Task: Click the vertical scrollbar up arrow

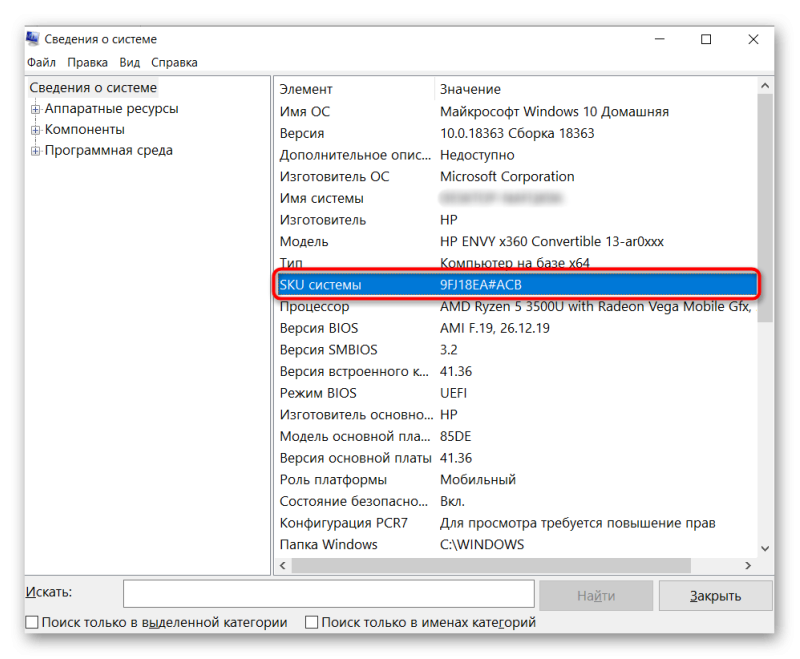Action: coord(765,86)
